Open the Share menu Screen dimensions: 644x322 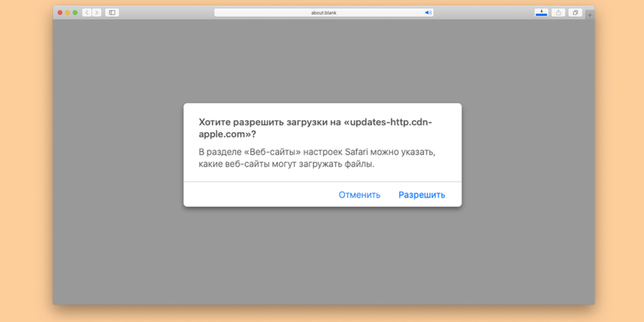pos(558,12)
